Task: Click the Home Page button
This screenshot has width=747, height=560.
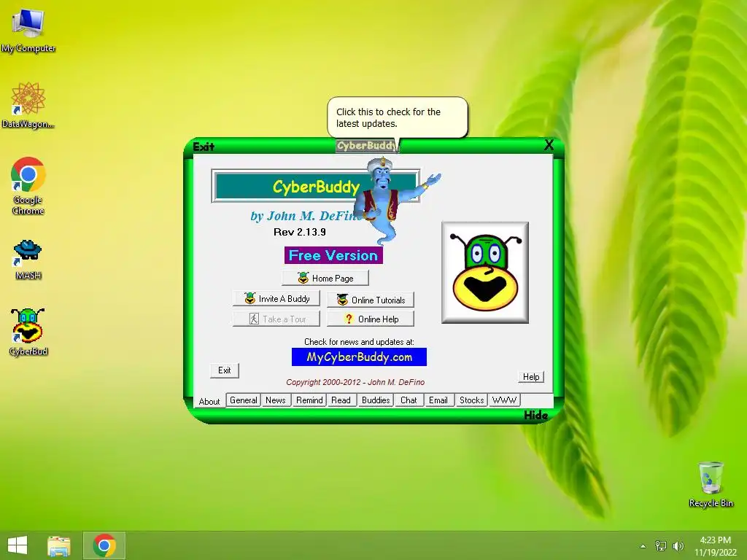Action: pyautogui.click(x=325, y=278)
